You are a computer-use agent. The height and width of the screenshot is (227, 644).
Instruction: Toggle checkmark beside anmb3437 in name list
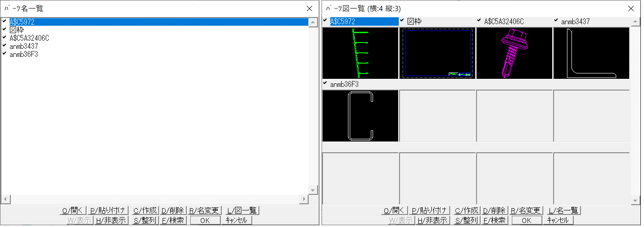(x=4, y=45)
